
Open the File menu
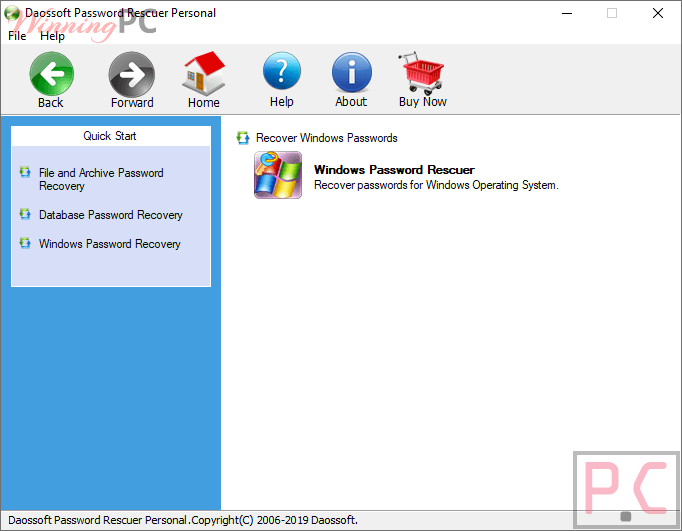click(x=17, y=36)
